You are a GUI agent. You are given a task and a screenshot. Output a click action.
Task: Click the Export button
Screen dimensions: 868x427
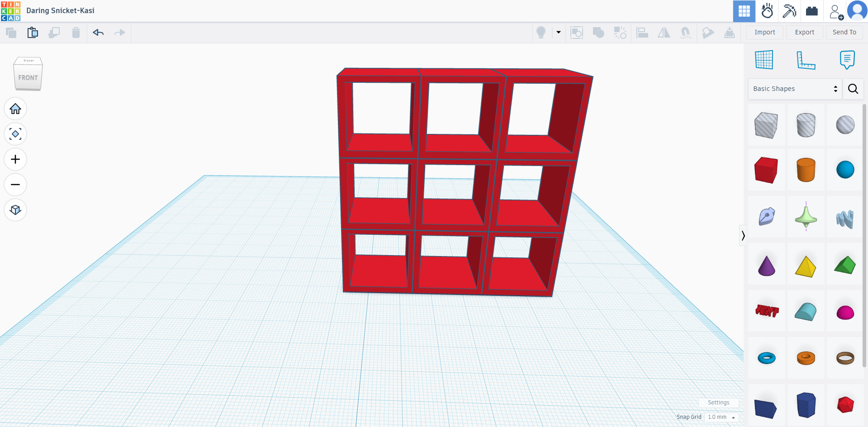pos(805,32)
